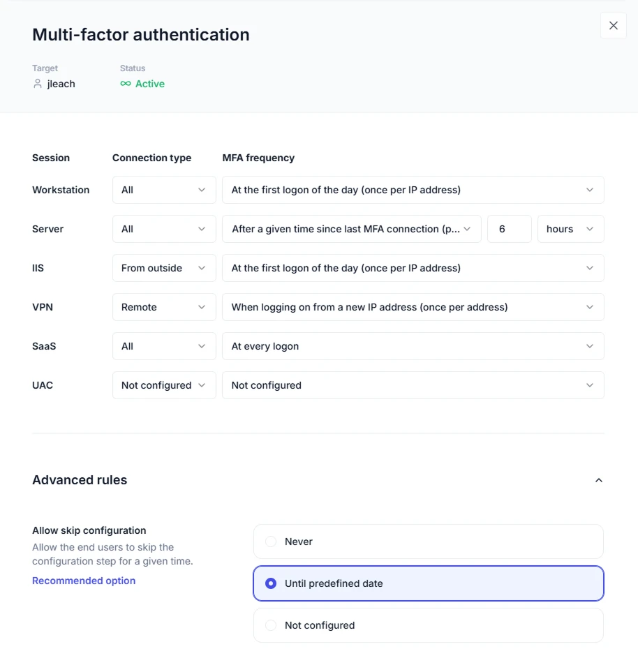Open SaaS connection type dropdown

pyautogui.click(x=164, y=346)
